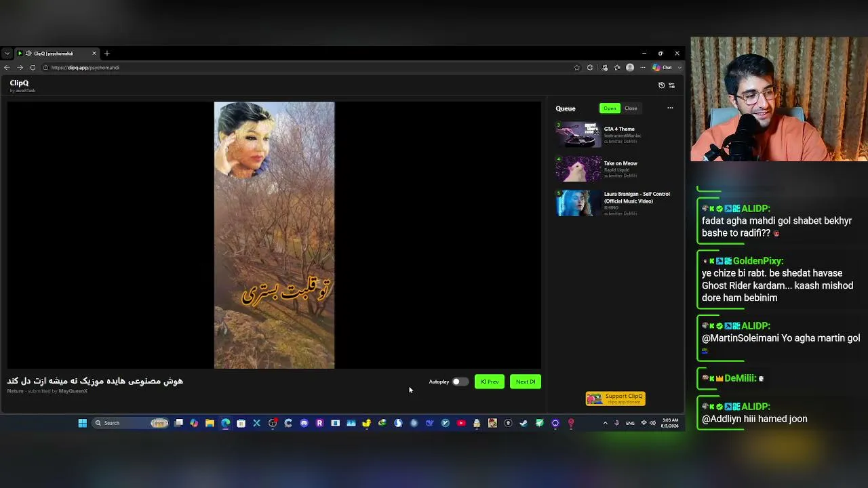
Task: Open the Copilot Chat button
Action: coord(663,68)
